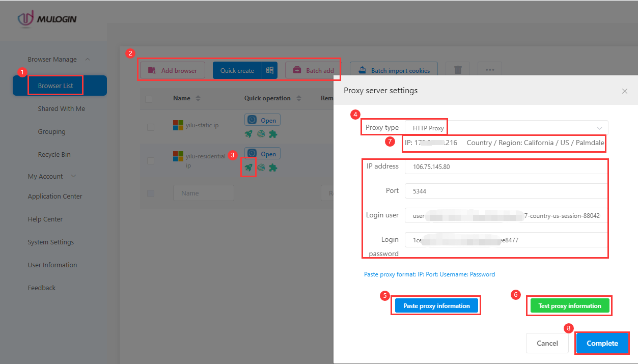Click the MuLogin logo
Image resolution: width=638 pixels, height=364 pixels.
pyautogui.click(x=47, y=19)
